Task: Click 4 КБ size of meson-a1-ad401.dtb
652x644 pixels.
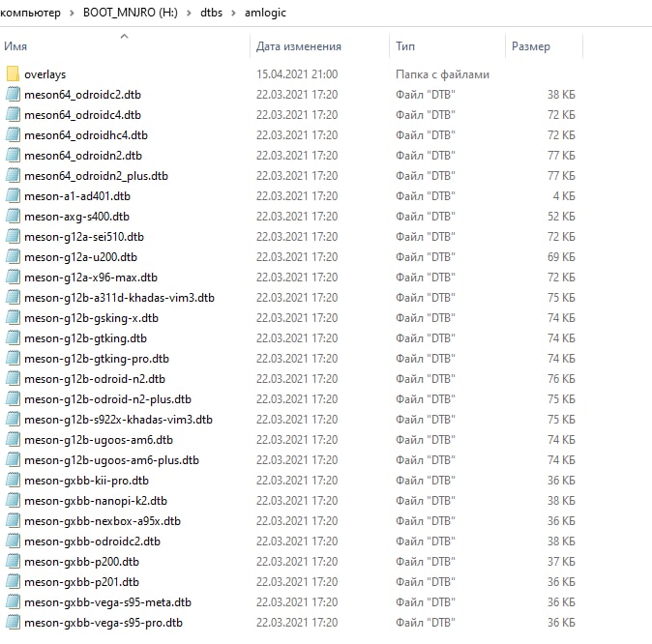Action: (564, 196)
